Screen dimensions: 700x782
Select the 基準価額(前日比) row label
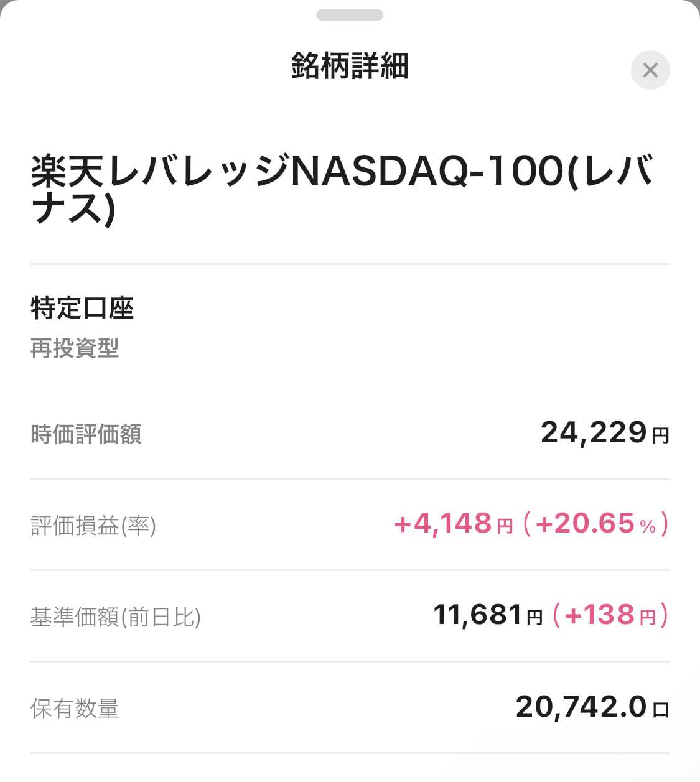[x=116, y=617]
